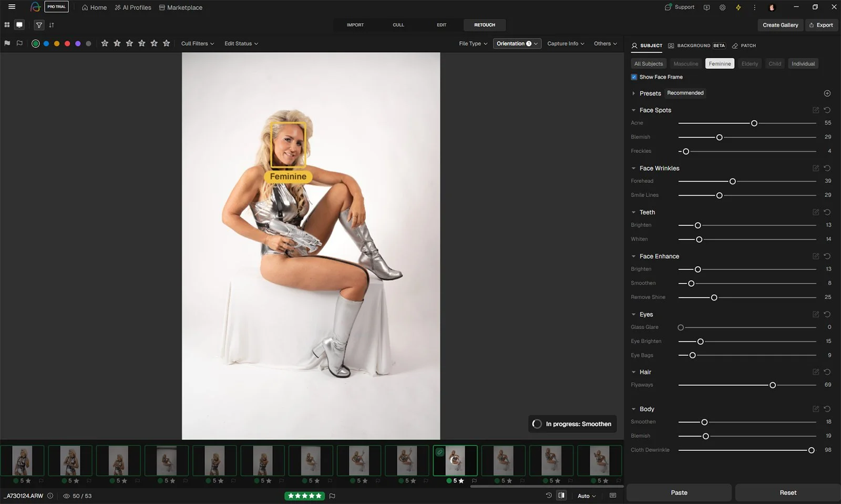The height and width of the screenshot is (504, 841).
Task: Toggle before/after compare view icon
Action: 561,496
